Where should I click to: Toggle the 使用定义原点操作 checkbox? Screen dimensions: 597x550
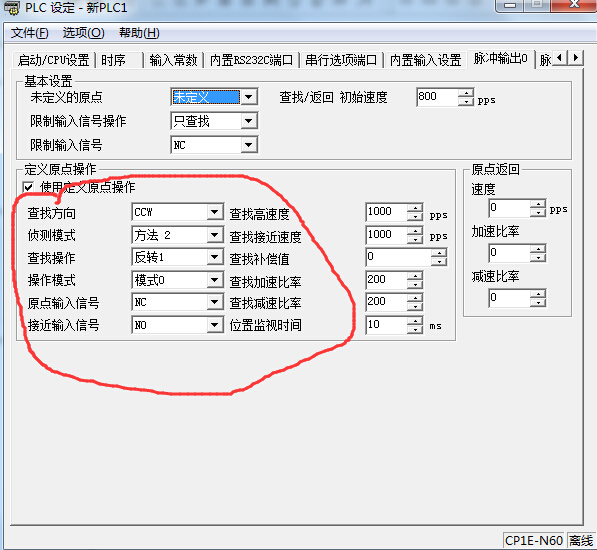coord(28,187)
